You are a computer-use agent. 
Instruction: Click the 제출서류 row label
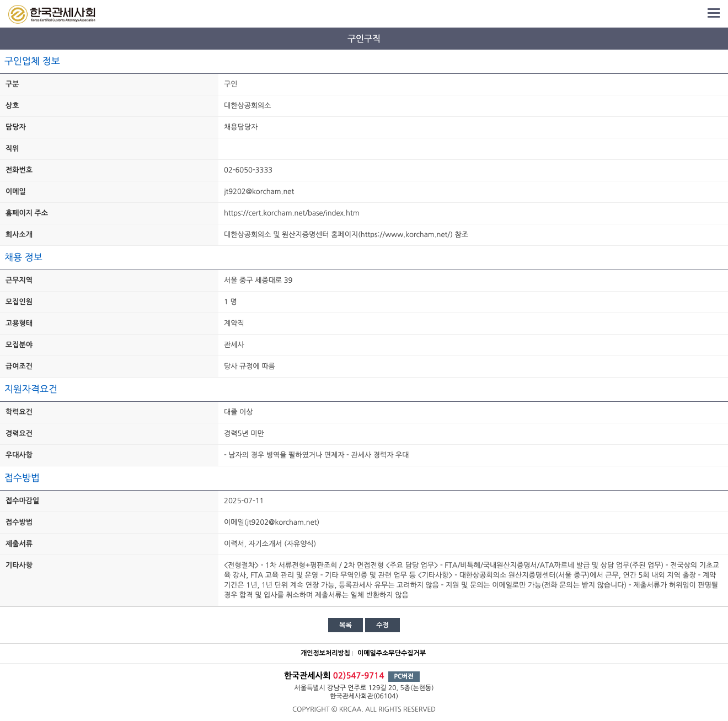pos(19,544)
